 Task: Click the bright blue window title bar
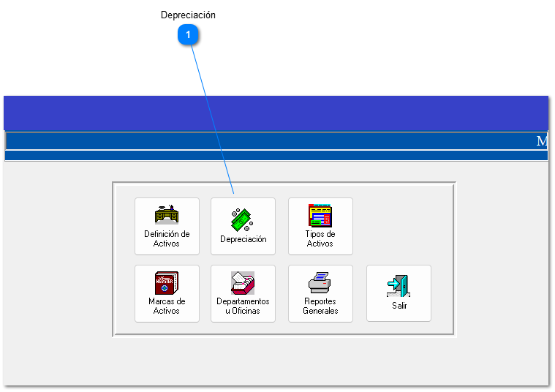tap(276, 113)
